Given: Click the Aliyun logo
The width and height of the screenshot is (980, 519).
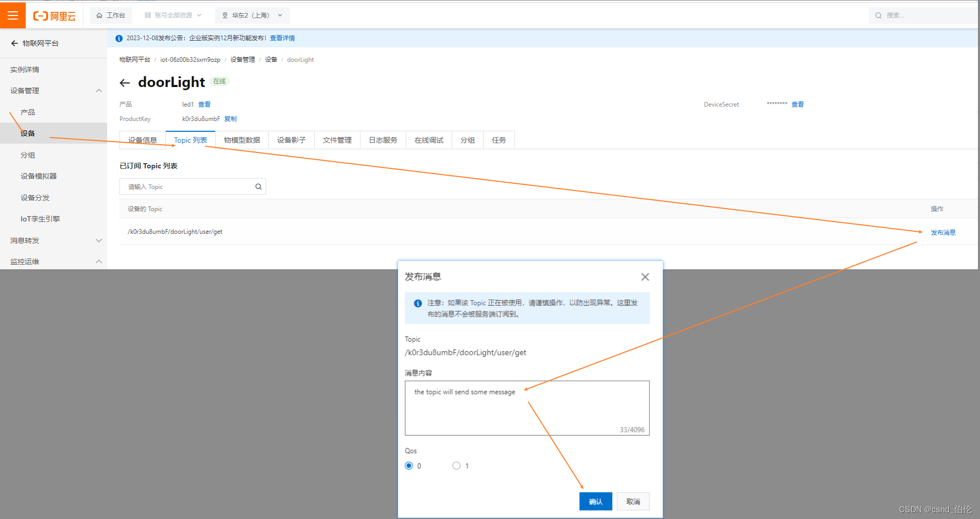Looking at the screenshot, I should (x=55, y=16).
